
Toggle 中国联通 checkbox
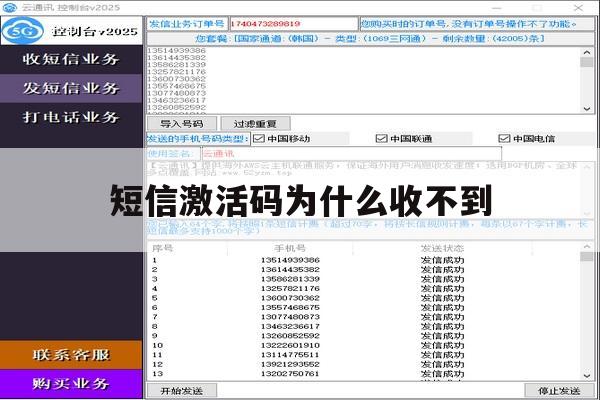tap(382, 139)
